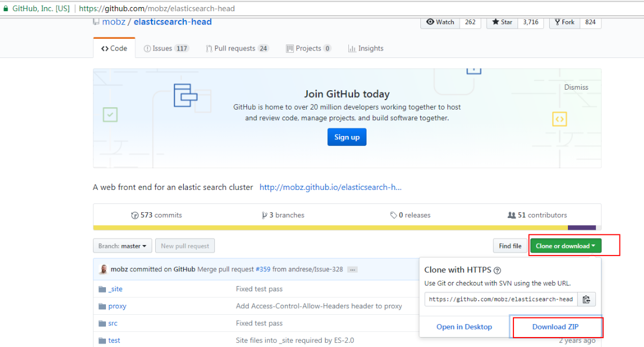
Task: Click the 262 watchers count
Action: pos(470,22)
